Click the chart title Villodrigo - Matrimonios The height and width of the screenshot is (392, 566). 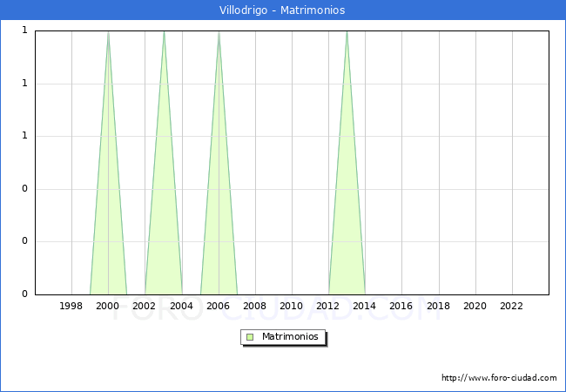point(283,10)
